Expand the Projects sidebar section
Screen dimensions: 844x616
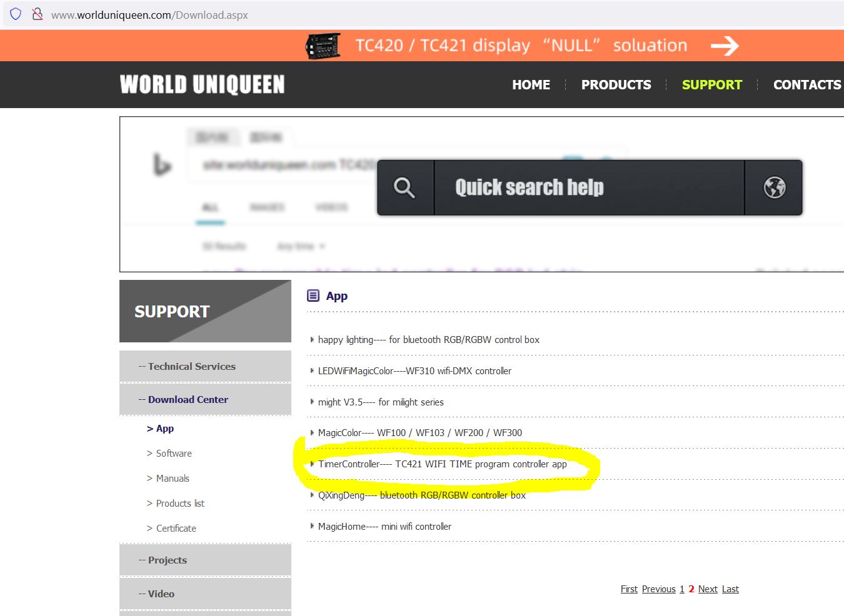click(x=205, y=560)
